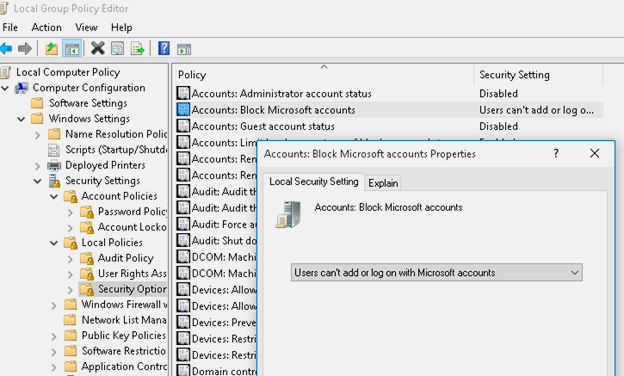The width and height of the screenshot is (624, 376).
Task: Collapse the Windows Settings node
Action: [x=21, y=119]
